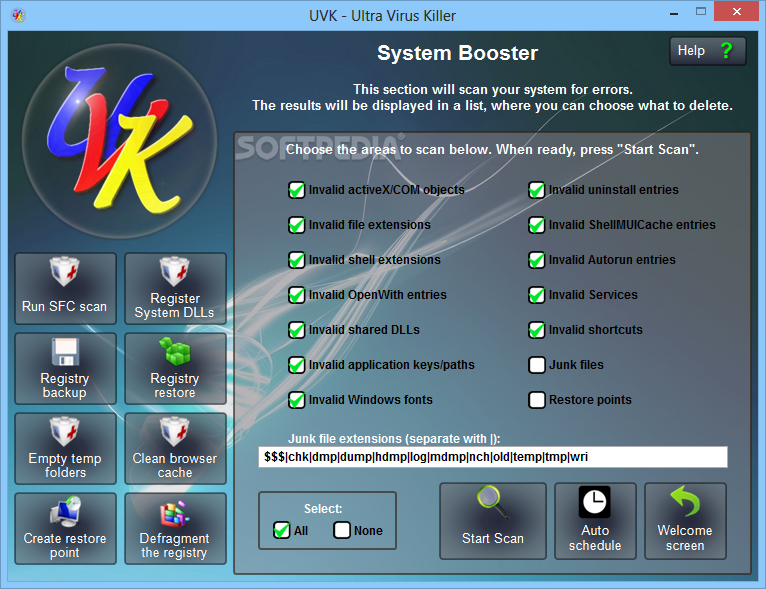Image resolution: width=766 pixels, height=589 pixels.
Task: Toggle Invalid application keys/paths checkbox
Action: 296,365
